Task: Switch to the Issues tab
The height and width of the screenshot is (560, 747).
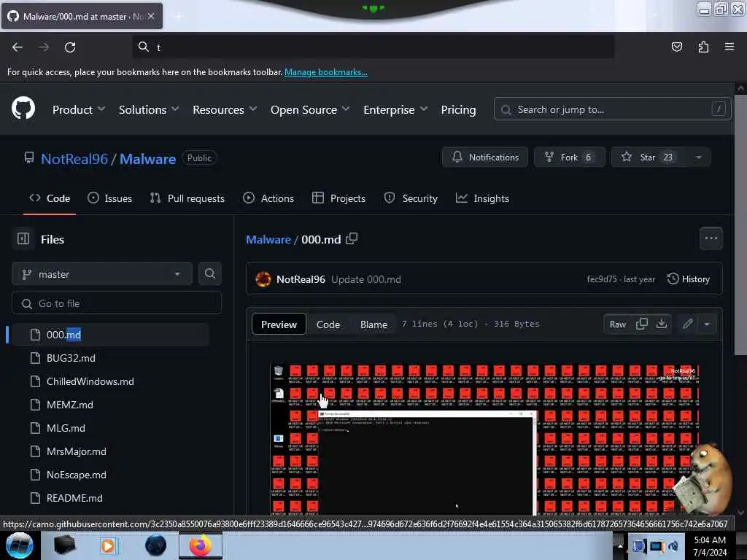Action: click(x=110, y=198)
